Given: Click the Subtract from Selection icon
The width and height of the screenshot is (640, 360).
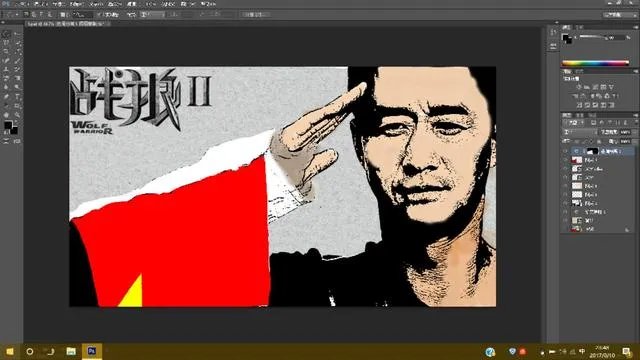Looking at the screenshot, I should click(x=42, y=15).
